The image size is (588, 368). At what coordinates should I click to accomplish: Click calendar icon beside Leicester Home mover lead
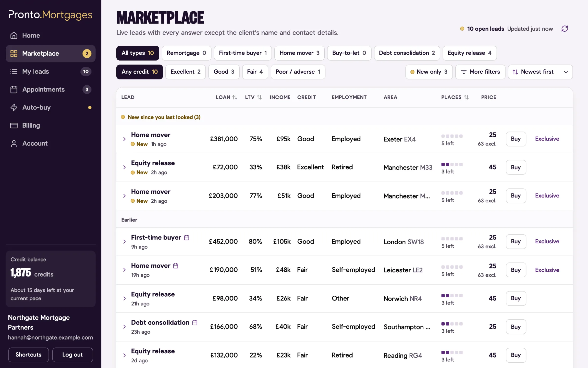[176, 266]
